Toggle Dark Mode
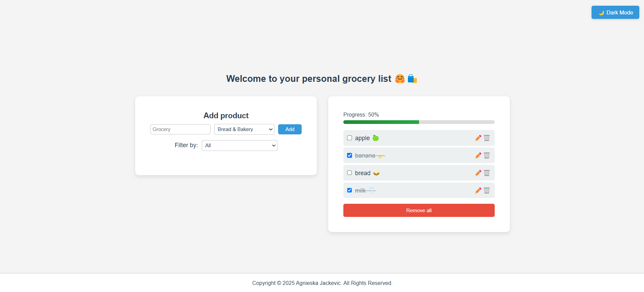Image resolution: width=644 pixels, height=292 pixels. click(x=615, y=12)
